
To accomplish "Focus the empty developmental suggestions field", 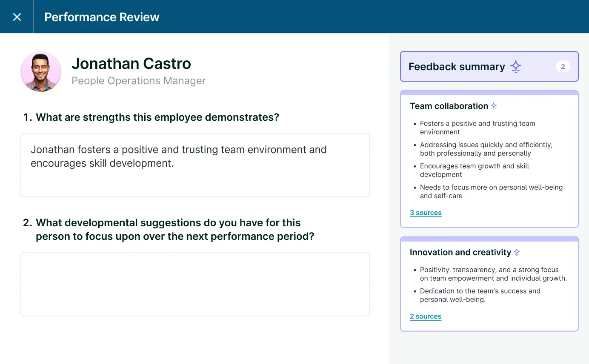I will (195, 284).
